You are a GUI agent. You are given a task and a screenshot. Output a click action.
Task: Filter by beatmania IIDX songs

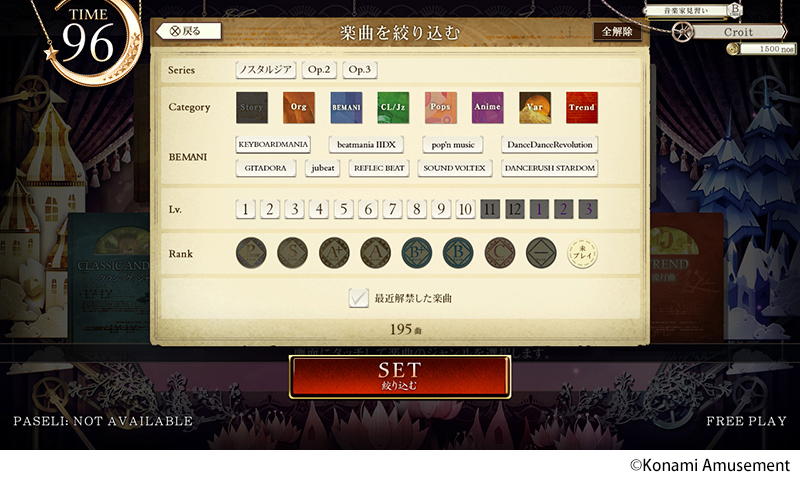366,145
